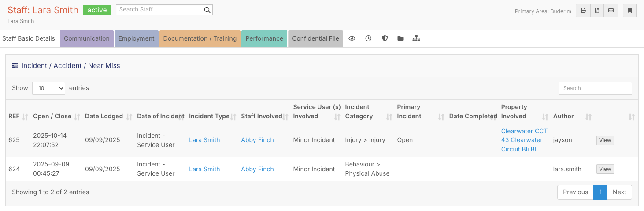Open Clearwater CCT 43 Clearwater Circuit property link
Screen dimensions: 644x211
(x=524, y=140)
